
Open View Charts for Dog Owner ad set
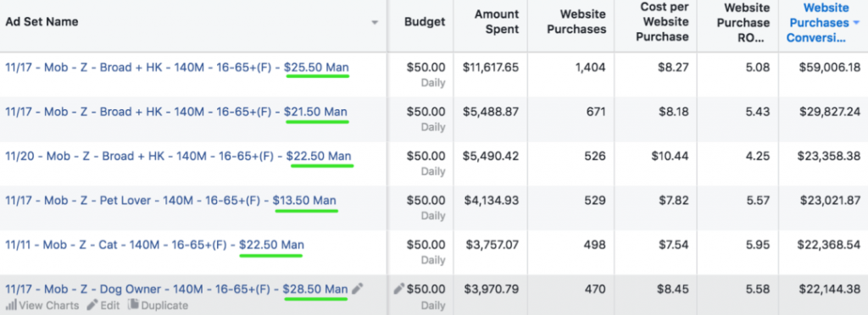pyautogui.click(x=42, y=305)
